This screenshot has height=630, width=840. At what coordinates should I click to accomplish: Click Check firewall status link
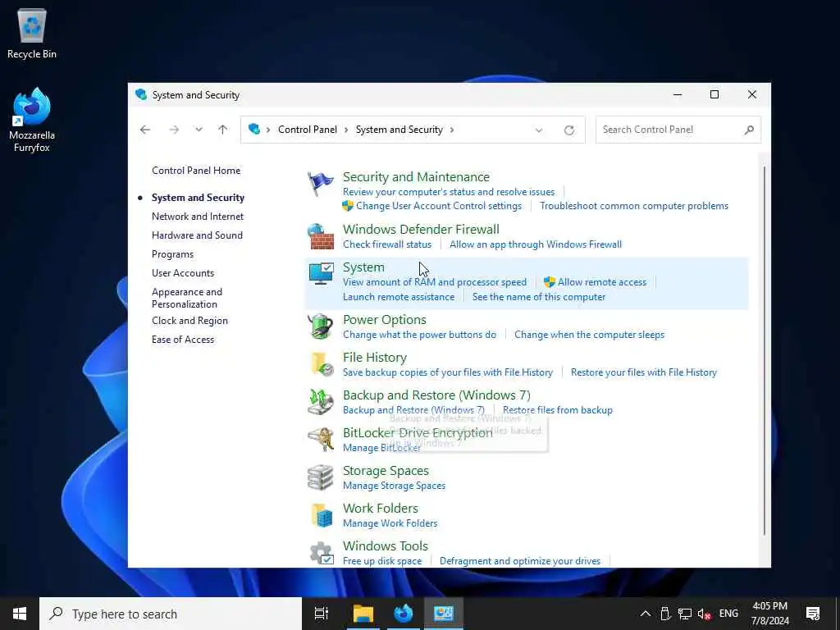(x=387, y=244)
